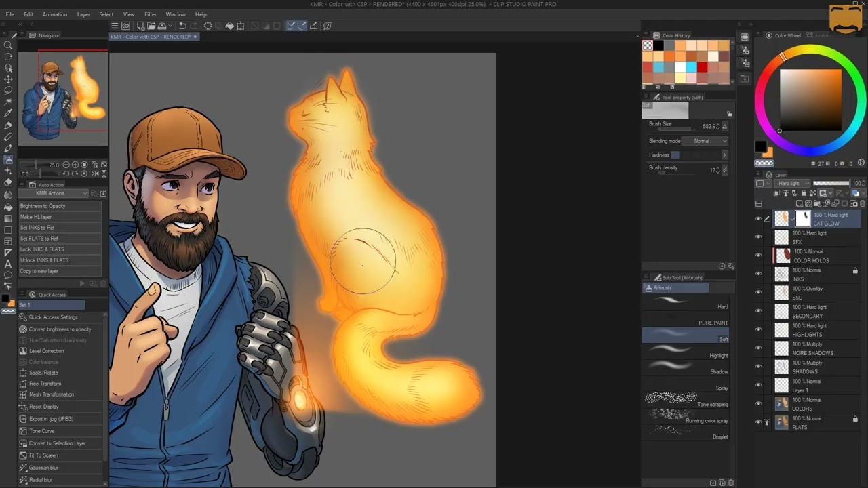Hide the HIGHLIGHTS layer
Screen dimensions: 868x488
pos(758,329)
